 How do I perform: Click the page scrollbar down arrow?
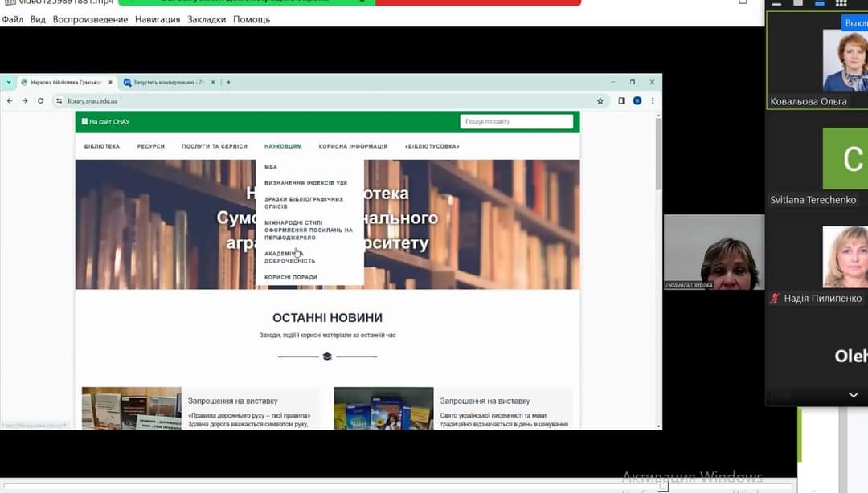[659, 426]
